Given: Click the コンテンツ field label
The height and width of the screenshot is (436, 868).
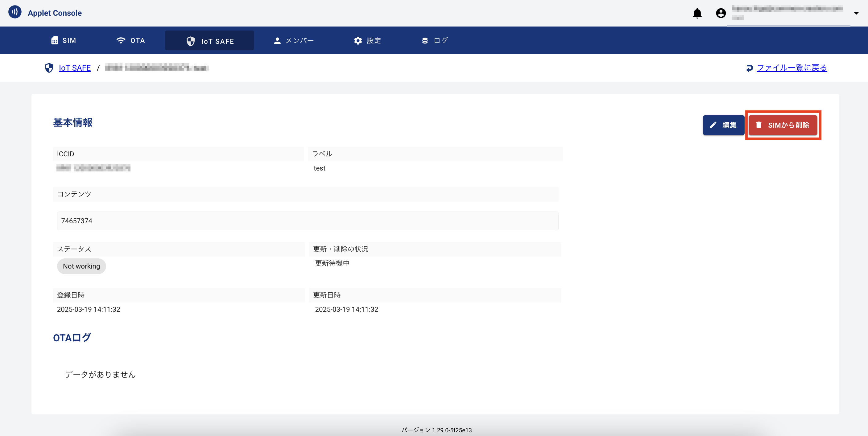Looking at the screenshot, I should (x=74, y=194).
